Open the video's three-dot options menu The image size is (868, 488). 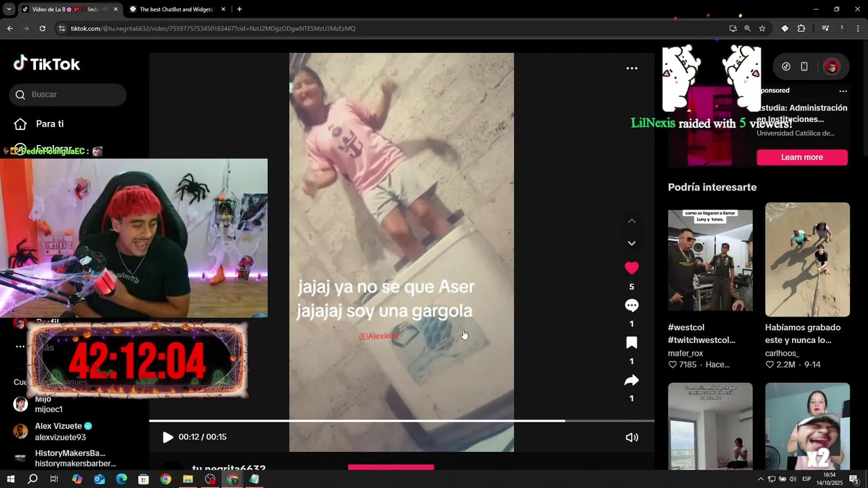(x=631, y=68)
